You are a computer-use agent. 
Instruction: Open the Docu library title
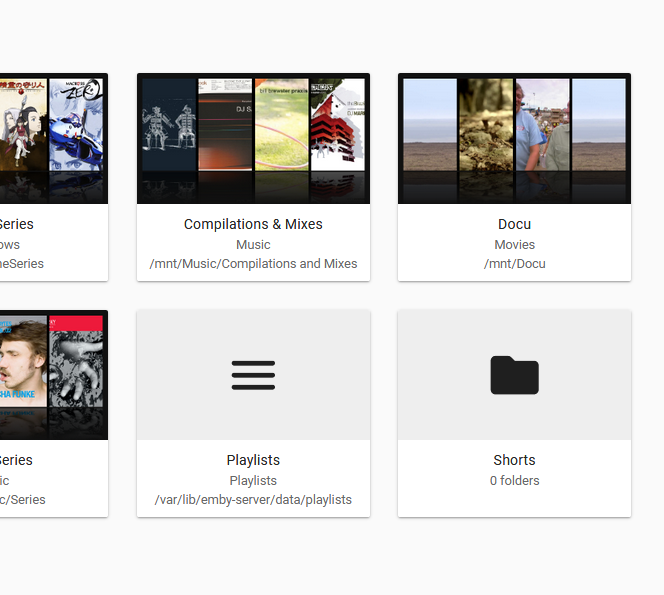515,224
